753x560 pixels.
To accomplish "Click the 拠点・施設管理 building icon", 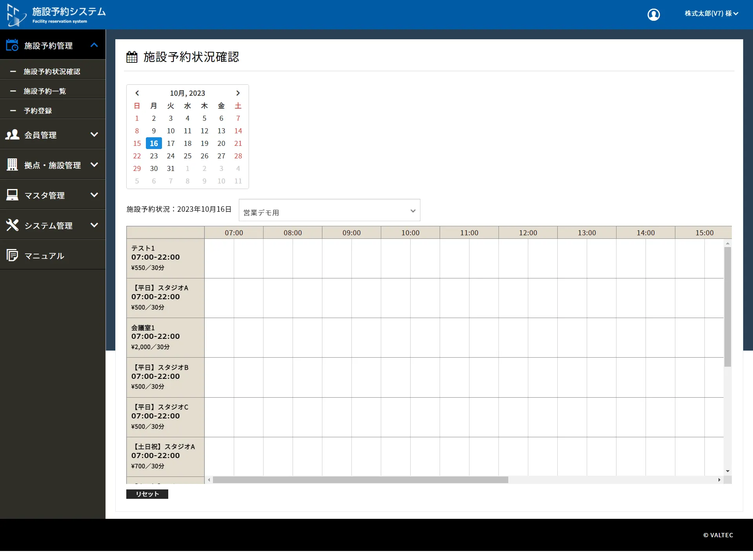I will [x=12, y=164].
